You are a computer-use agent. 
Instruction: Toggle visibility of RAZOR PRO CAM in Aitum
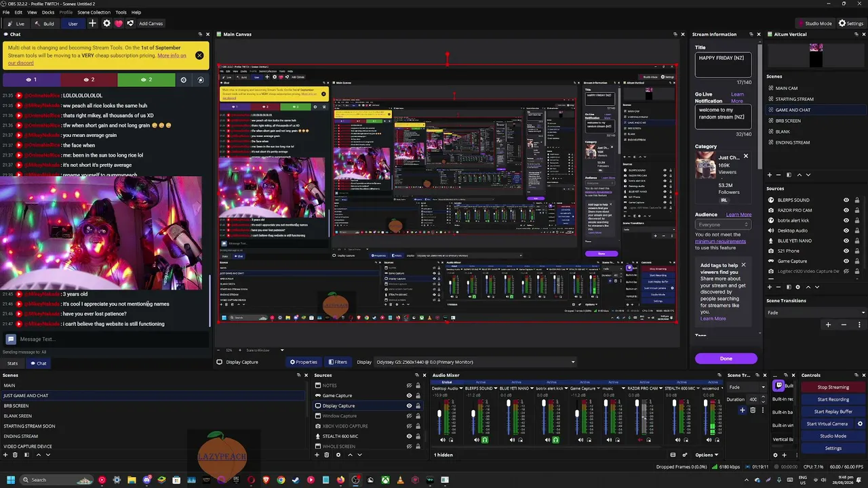tap(846, 210)
